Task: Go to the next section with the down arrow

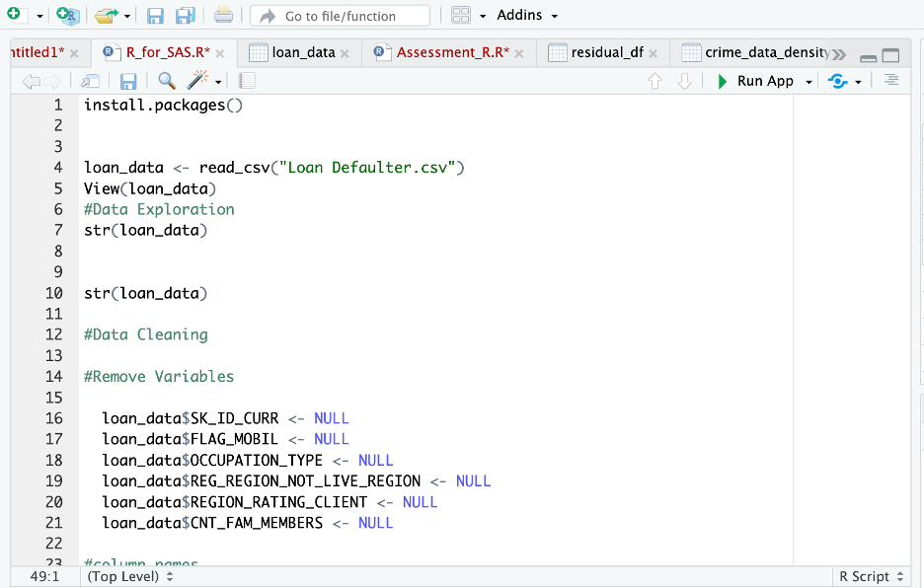Action: pos(684,81)
